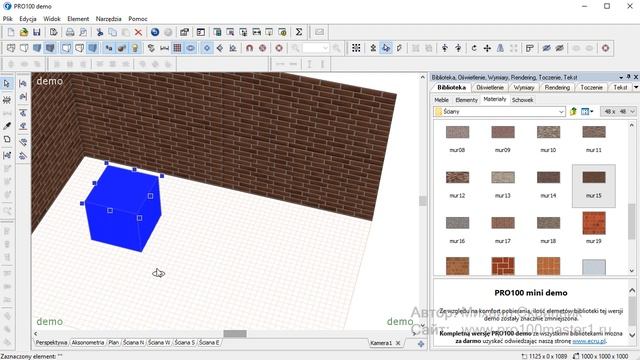640x360 pixels.
Task: Open the Pomoc menu
Action: (x=138, y=19)
